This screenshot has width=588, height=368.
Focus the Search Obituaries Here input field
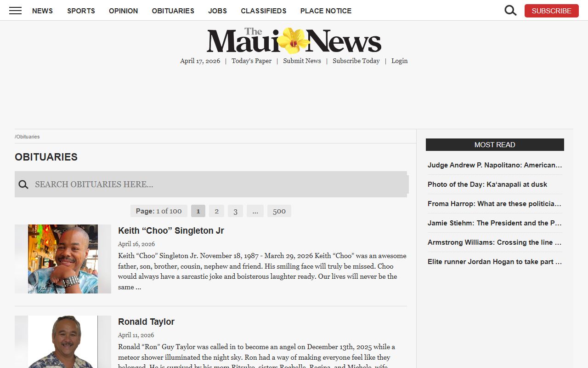220,184
